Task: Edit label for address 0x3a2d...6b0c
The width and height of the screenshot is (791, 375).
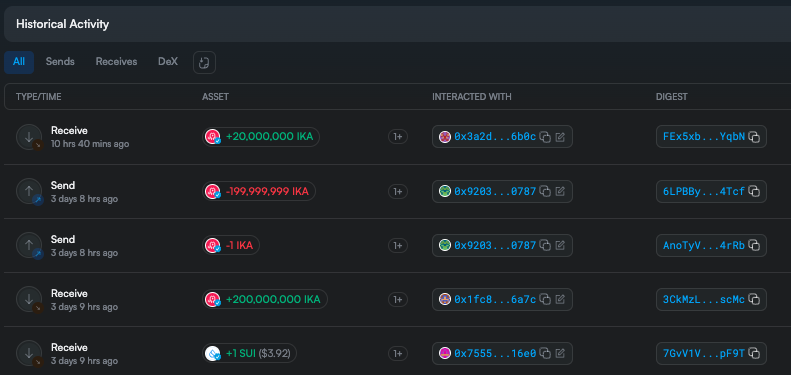Action: coord(560,137)
